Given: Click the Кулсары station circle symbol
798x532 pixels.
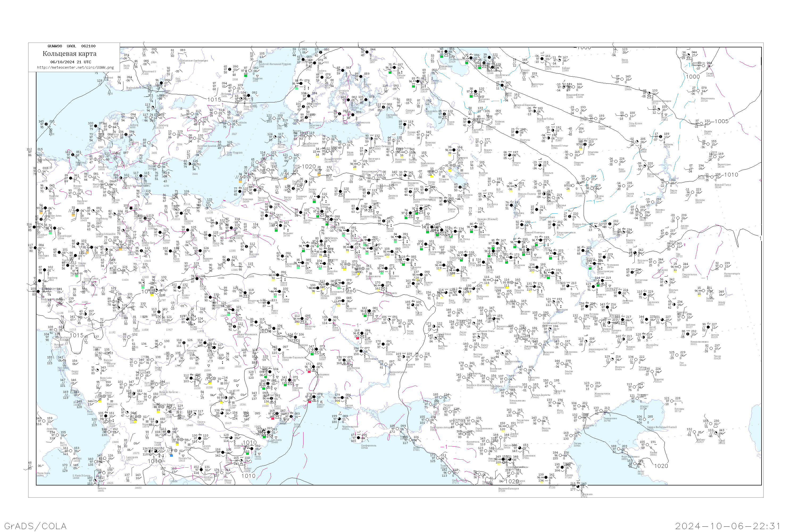Looking at the screenshot, I should [x=672, y=401].
